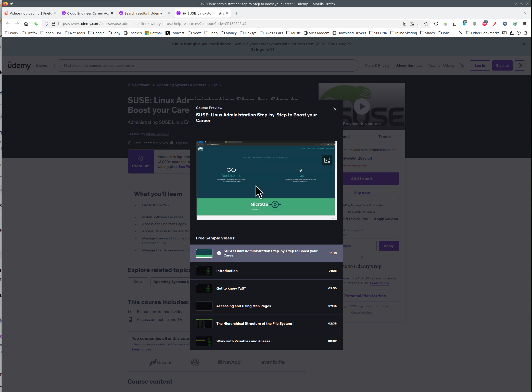
Task: Open the Explore menu on Udemy
Action: (x=42, y=65)
